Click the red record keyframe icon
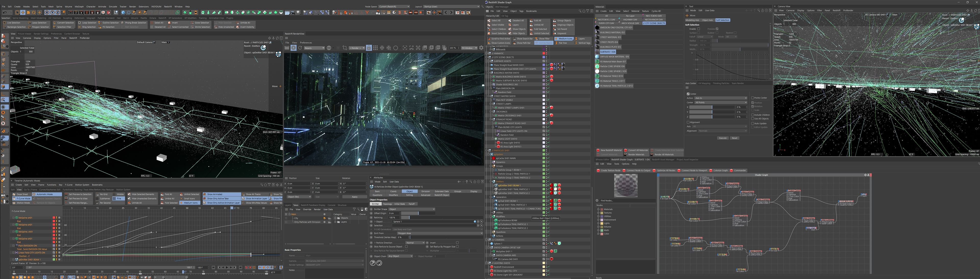Screen dimensions: 980x279 point(247,268)
